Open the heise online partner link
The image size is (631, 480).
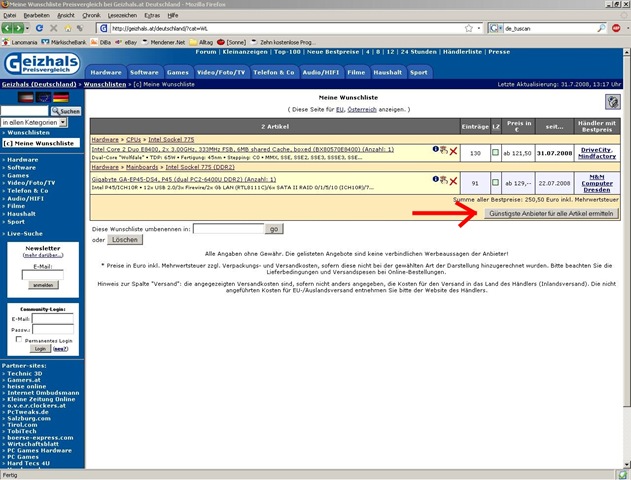tap(27, 386)
